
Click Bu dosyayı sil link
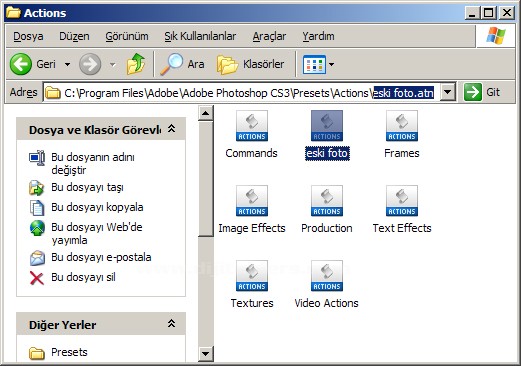coord(83,277)
